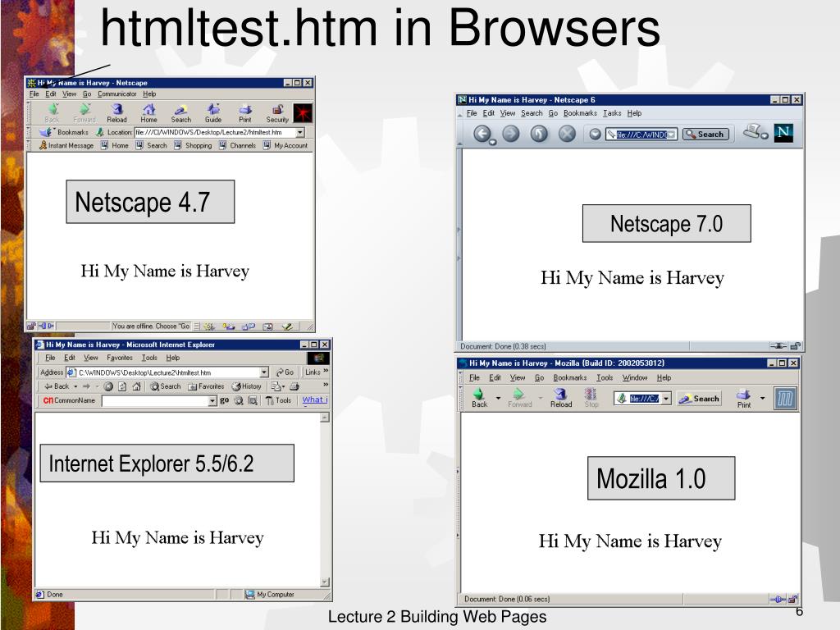Click Stop icon in Internet Explorer toolbar
Image resolution: width=840 pixels, height=630 pixels.
108,386
